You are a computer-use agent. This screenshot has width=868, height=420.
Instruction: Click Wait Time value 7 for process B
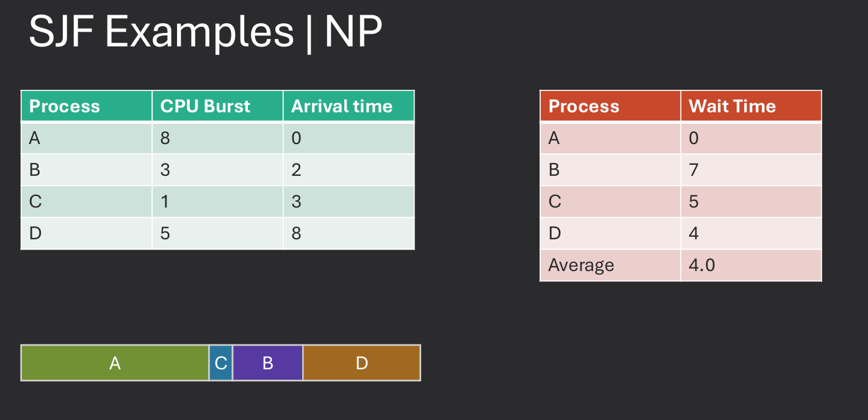[x=751, y=170]
